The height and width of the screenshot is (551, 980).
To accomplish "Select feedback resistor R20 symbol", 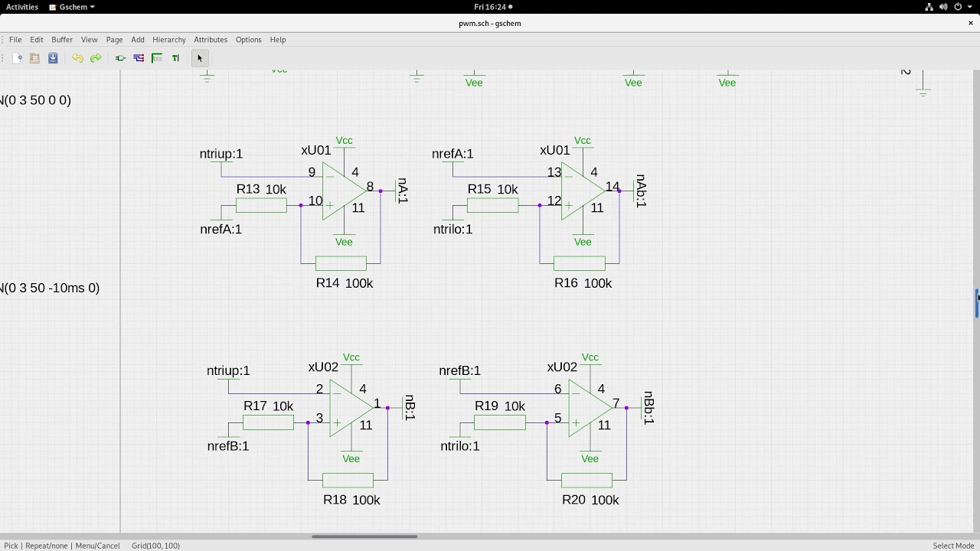I will click(x=586, y=481).
